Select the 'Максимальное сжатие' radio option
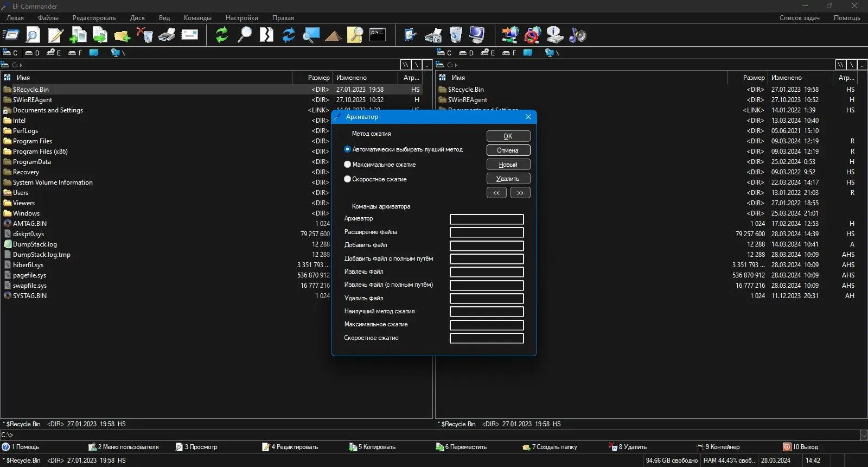This screenshot has width=868, height=467. pyautogui.click(x=348, y=165)
